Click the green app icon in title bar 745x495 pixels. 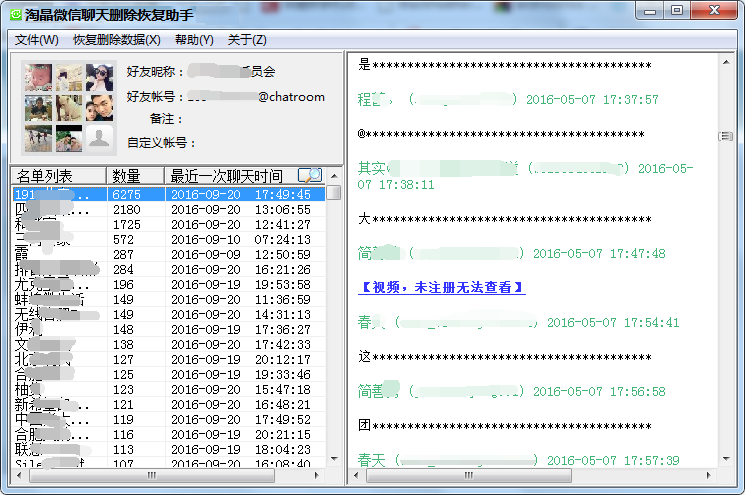[16, 15]
